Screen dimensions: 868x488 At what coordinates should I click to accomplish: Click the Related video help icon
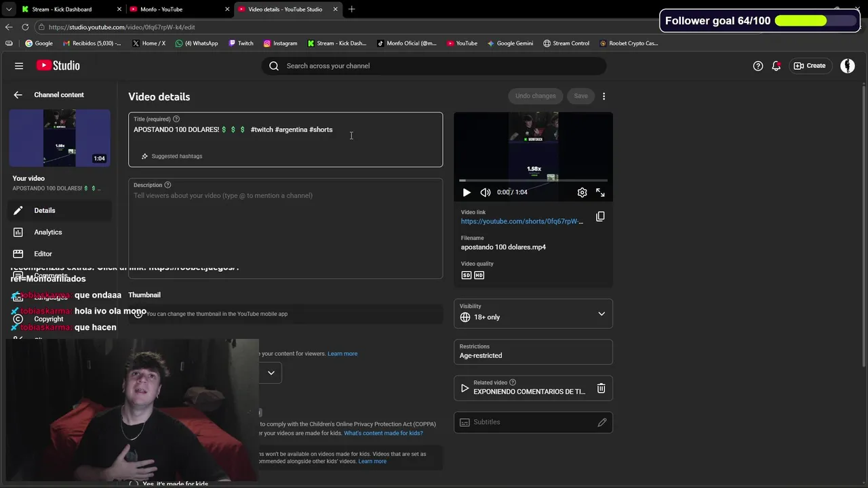tap(513, 382)
